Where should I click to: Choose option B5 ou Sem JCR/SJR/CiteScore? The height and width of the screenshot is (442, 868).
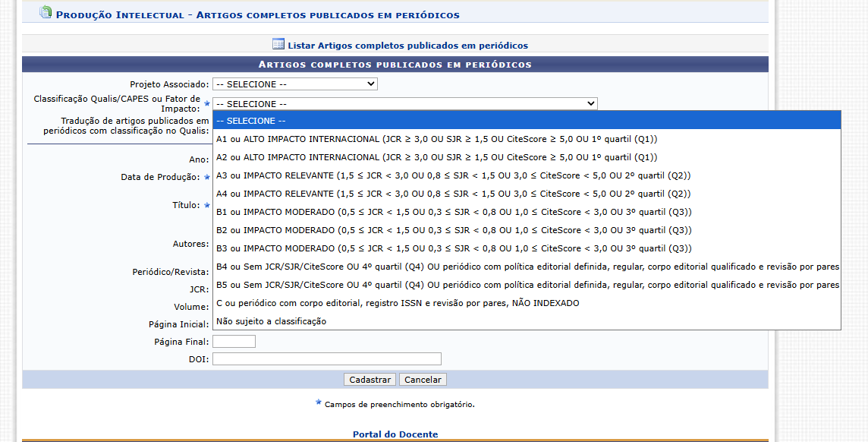pos(527,285)
